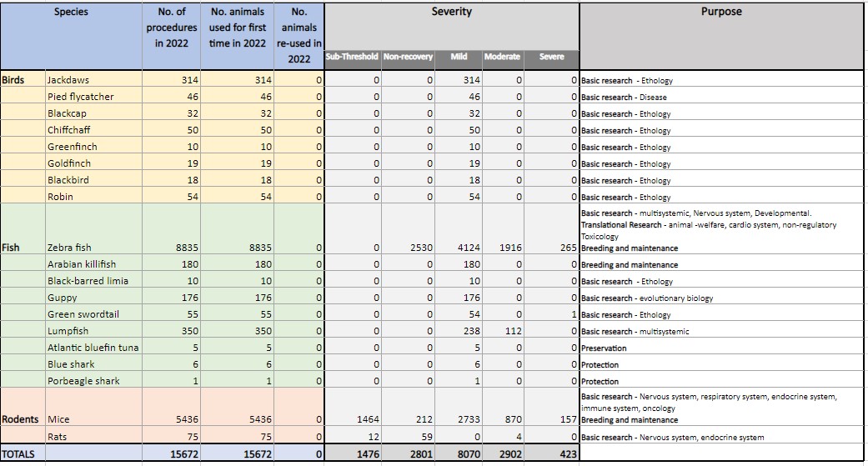Select the TOTALS row label
Screen dimensions: 868x466
18,453
